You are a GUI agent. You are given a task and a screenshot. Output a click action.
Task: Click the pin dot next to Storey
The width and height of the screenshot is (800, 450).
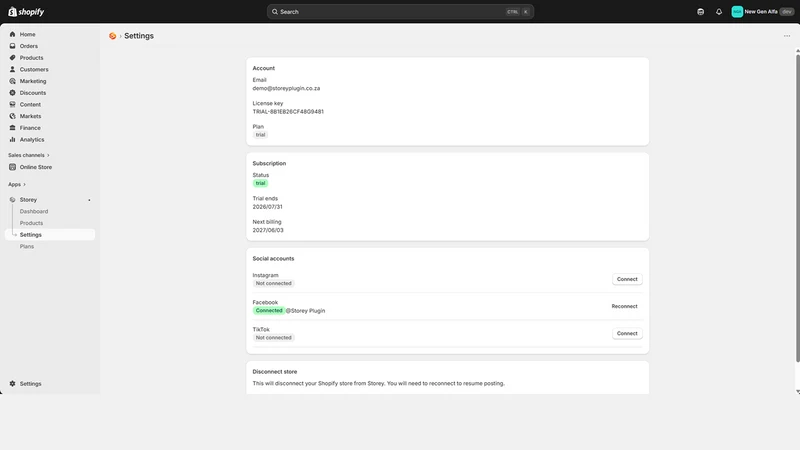89,200
